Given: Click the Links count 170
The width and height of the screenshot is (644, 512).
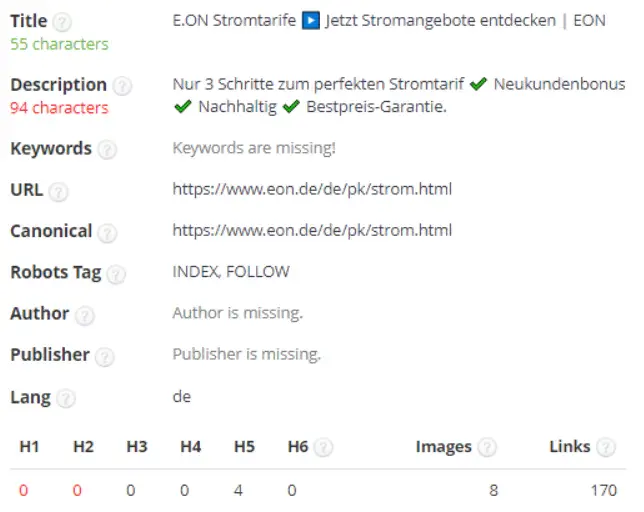Looking at the screenshot, I should pyautogui.click(x=603, y=491).
